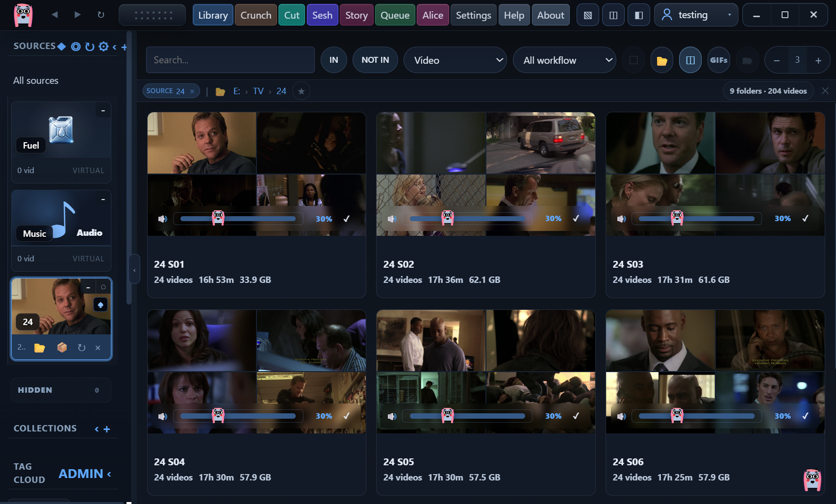The height and width of the screenshot is (504, 836).
Task: Toggle the square select checkbox in filter bar
Action: (x=633, y=60)
